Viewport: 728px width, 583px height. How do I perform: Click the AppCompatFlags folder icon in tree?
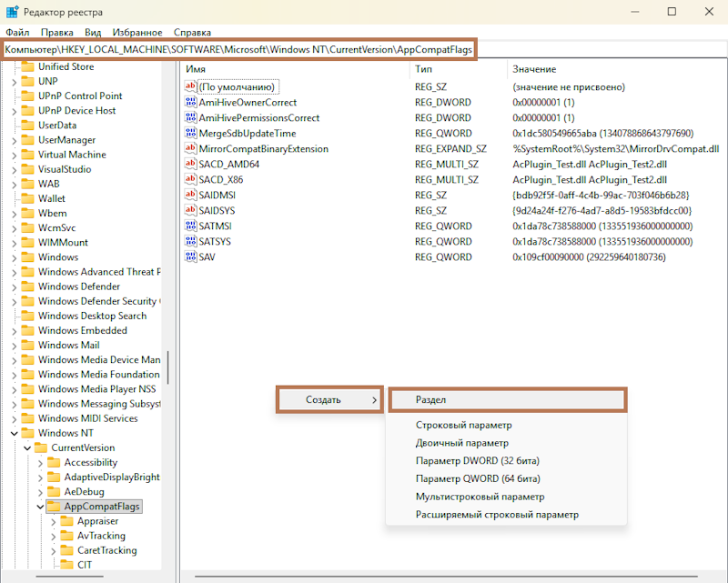(x=53, y=507)
